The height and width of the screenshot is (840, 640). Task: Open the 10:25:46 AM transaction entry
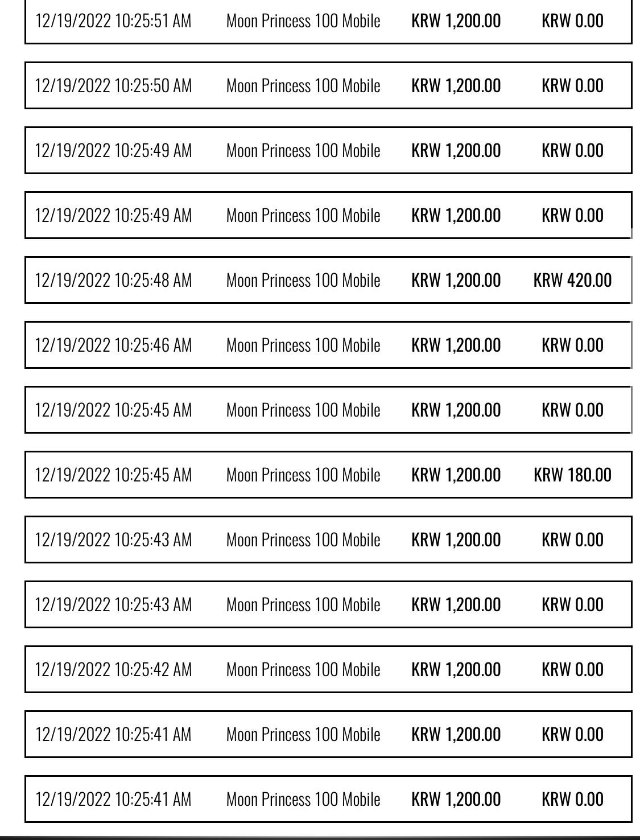tap(328, 345)
